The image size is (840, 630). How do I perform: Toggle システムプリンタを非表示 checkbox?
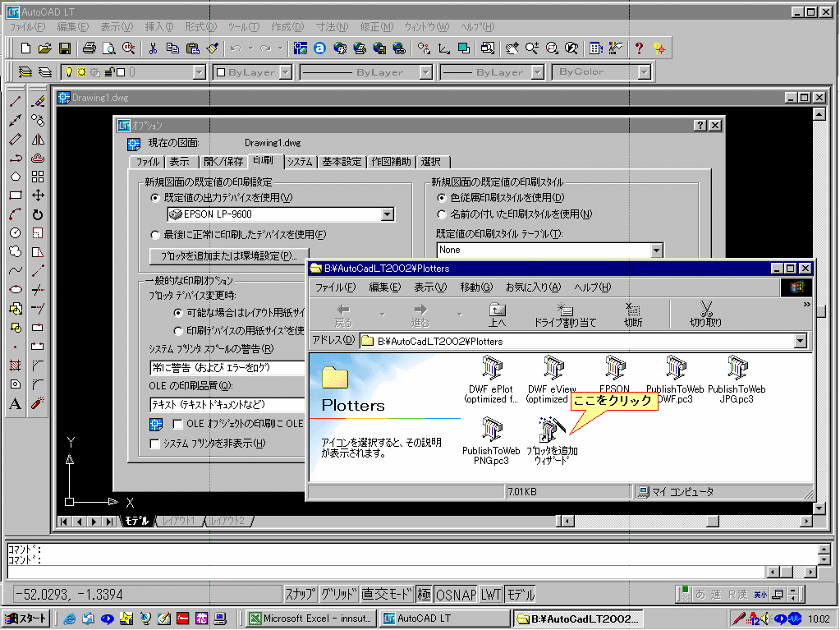(x=155, y=444)
